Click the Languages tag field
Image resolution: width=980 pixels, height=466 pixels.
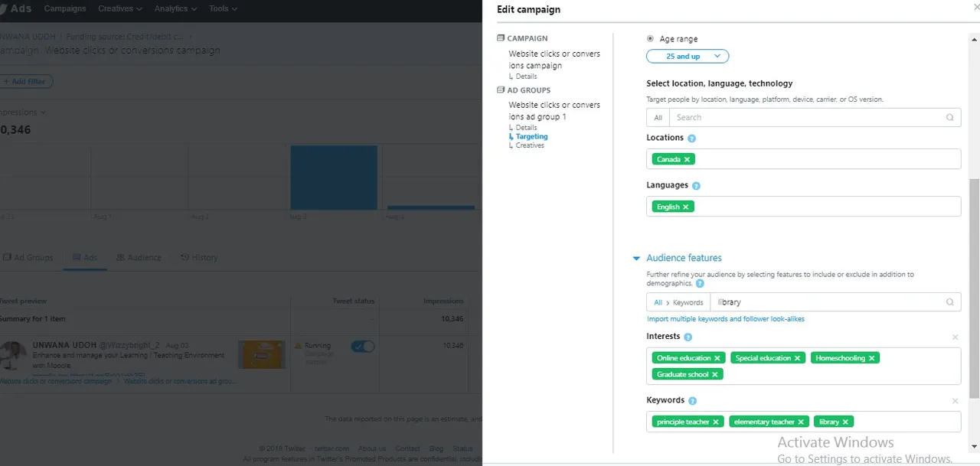(803, 207)
